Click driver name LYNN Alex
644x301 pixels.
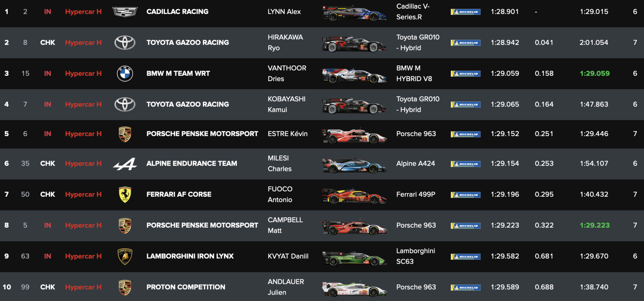pos(284,12)
